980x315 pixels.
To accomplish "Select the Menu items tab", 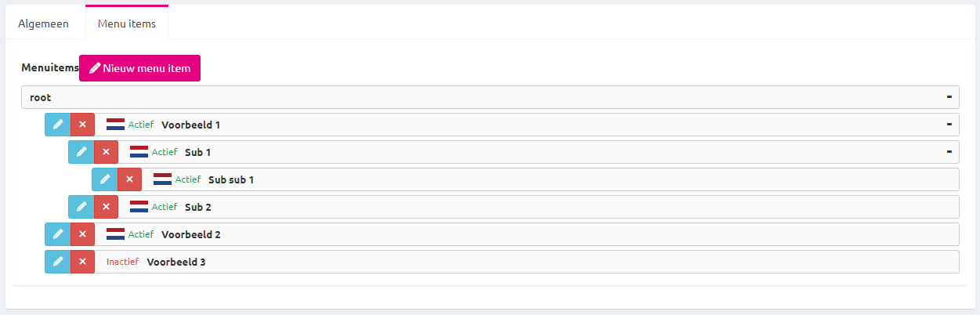I will (127, 24).
